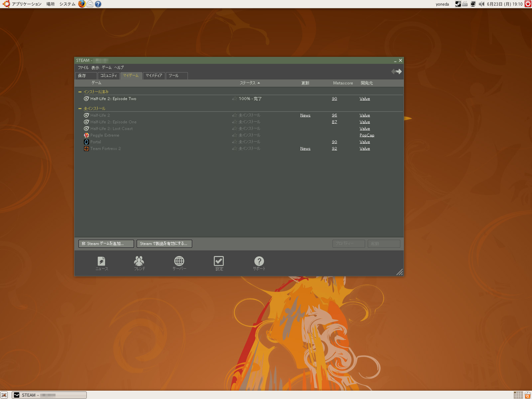Open the help icon in the top panel
This screenshot has width=532, height=399.
(x=98, y=4)
